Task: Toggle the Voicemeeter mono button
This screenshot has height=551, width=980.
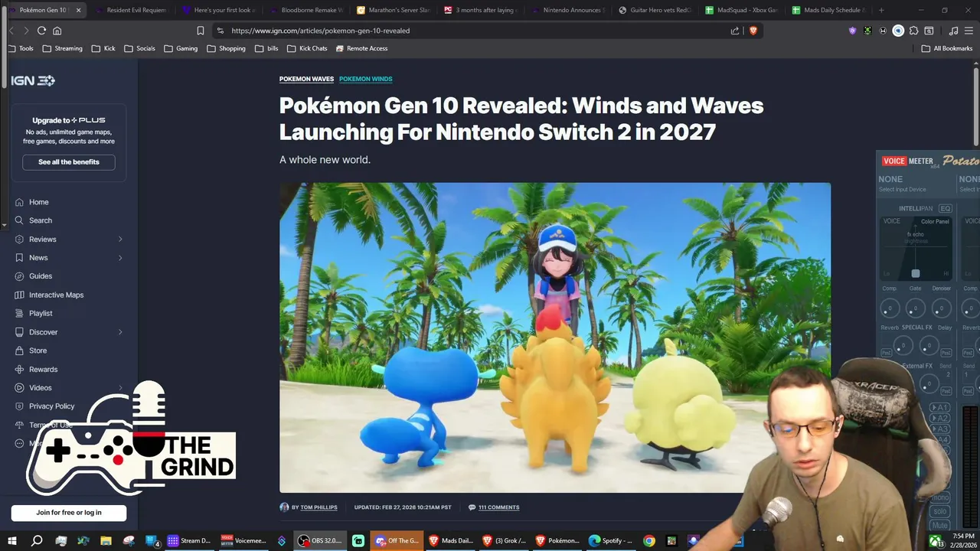Action: [x=939, y=497]
